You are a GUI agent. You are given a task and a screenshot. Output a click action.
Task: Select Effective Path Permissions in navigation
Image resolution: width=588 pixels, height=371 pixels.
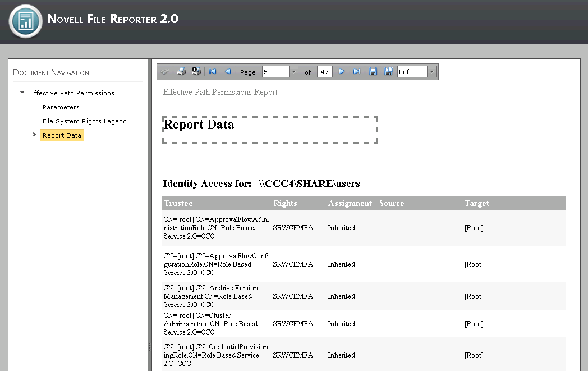click(72, 93)
